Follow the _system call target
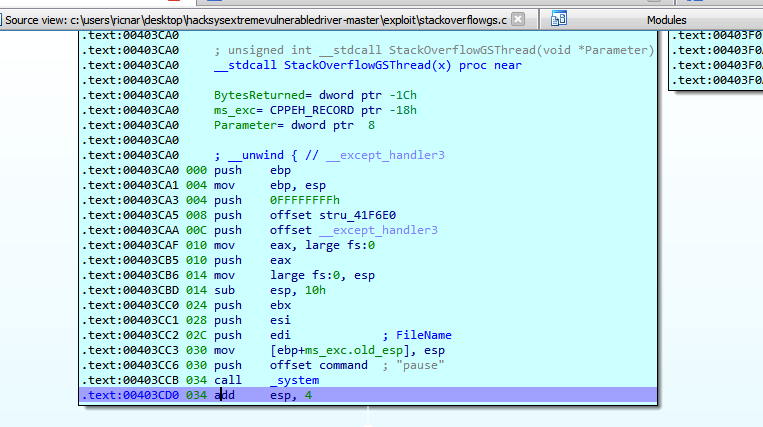This screenshot has width=763, height=427. pyautogui.click(x=295, y=380)
